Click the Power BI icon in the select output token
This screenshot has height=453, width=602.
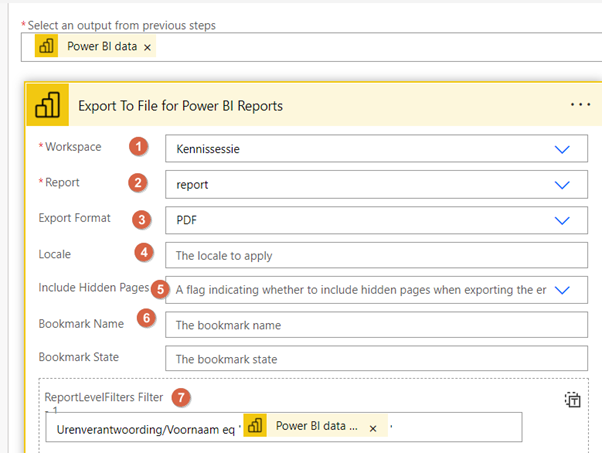pyautogui.click(x=46, y=46)
